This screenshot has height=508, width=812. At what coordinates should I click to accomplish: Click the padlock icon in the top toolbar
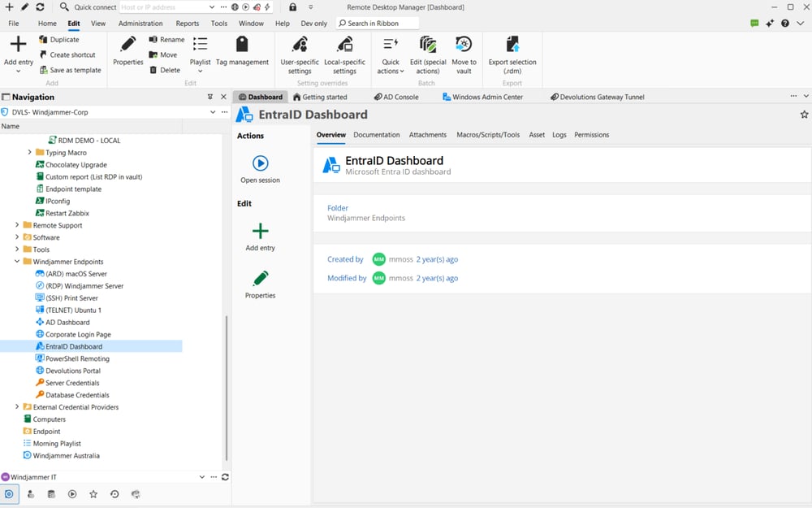[292, 7]
